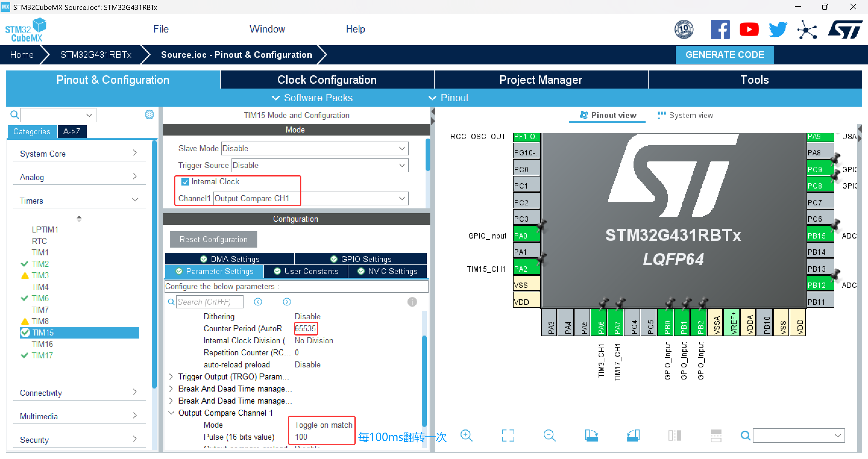Fit the chip to the pinout view
The width and height of the screenshot is (868, 459).
(x=508, y=436)
